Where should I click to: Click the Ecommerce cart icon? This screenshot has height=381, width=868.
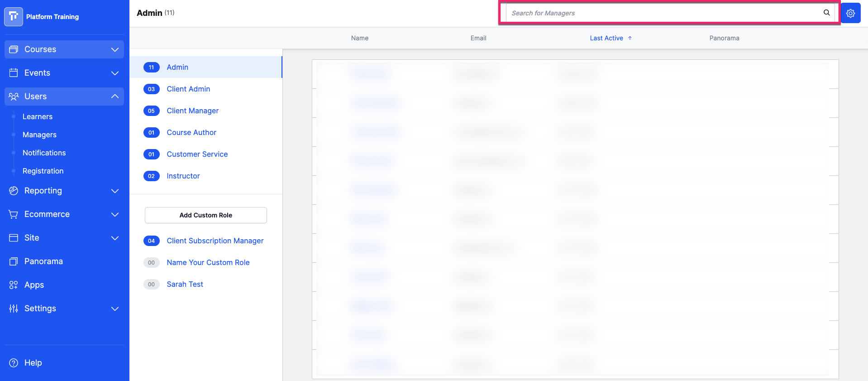pyautogui.click(x=14, y=214)
